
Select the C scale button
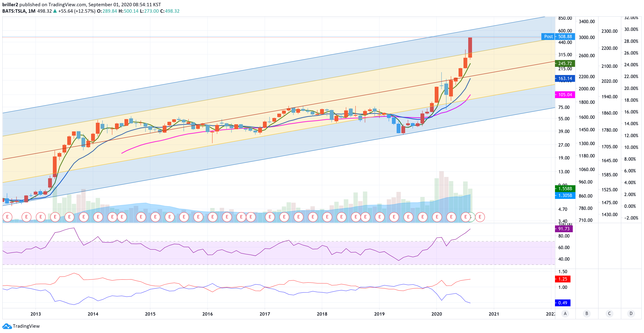609,313
